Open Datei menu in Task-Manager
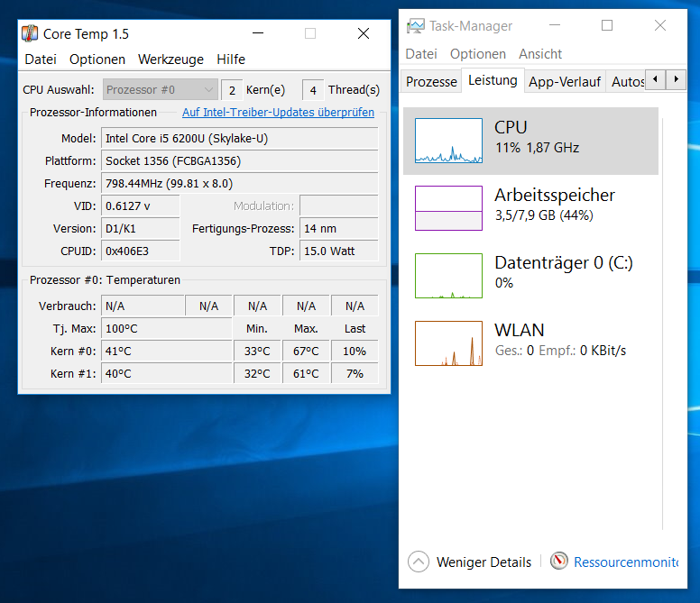Screen dimensions: 700x603 (421, 54)
